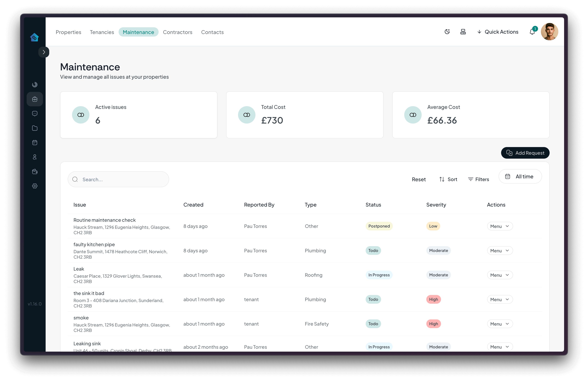Open the notifications bell

[x=532, y=32]
